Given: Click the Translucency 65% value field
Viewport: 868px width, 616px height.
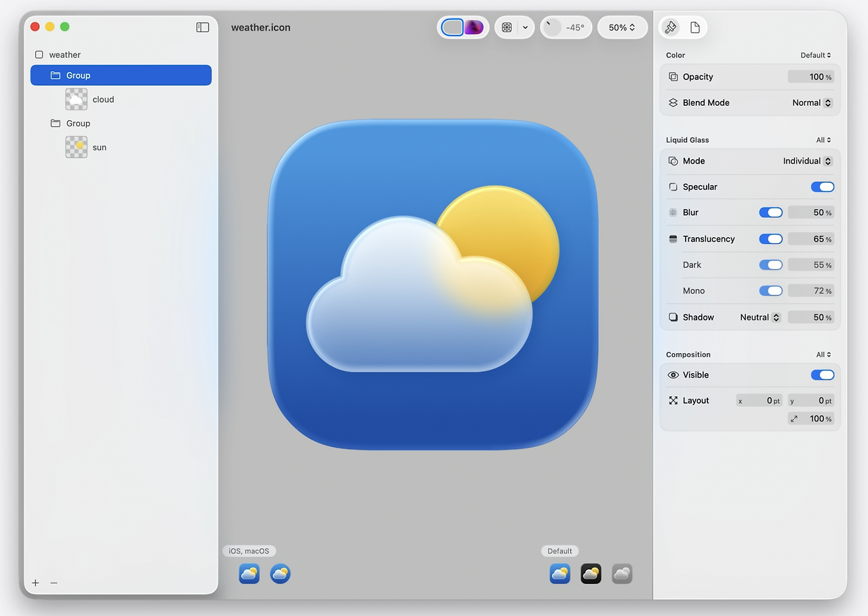Looking at the screenshot, I should [x=811, y=239].
